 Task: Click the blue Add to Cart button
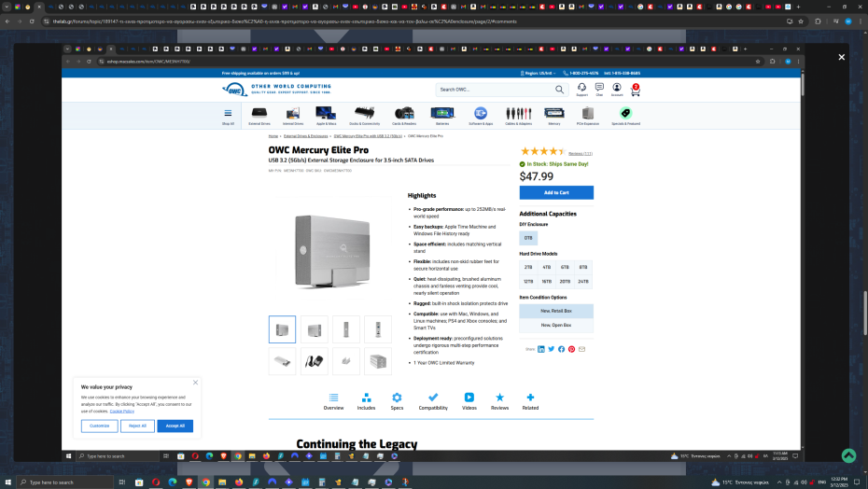[x=556, y=193]
